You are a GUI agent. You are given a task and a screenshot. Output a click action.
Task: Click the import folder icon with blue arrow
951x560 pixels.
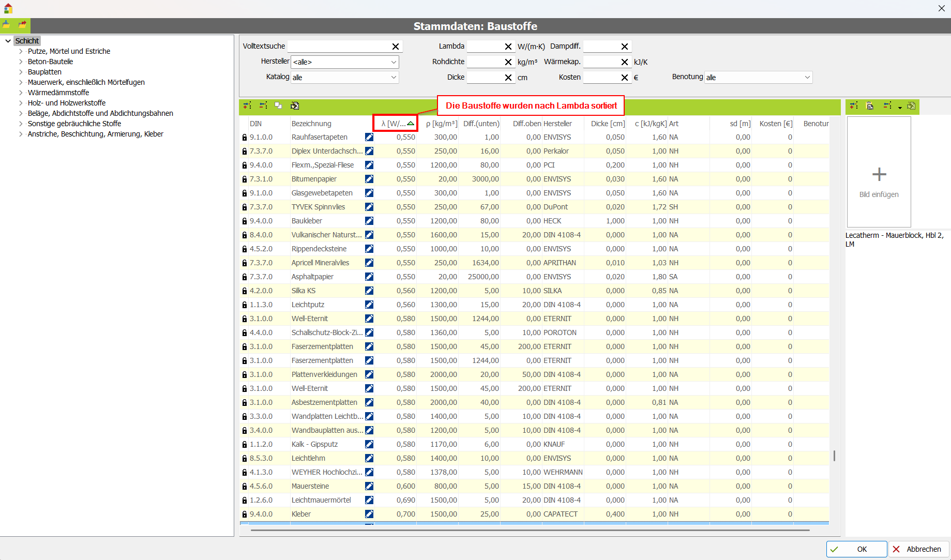[7, 24]
